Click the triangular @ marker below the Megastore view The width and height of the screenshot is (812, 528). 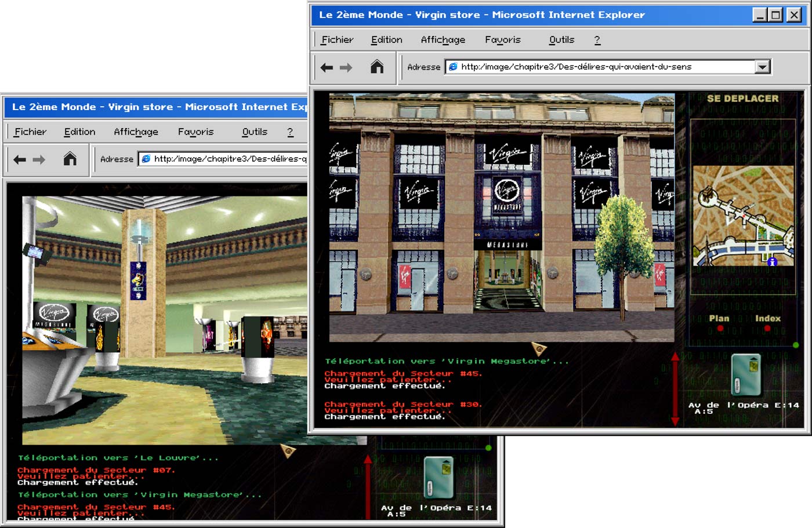click(539, 348)
